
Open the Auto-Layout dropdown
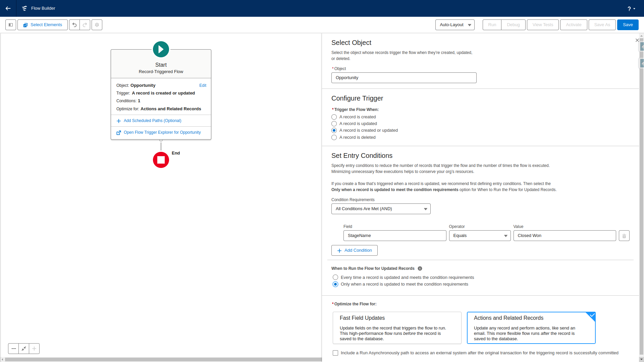tap(455, 24)
